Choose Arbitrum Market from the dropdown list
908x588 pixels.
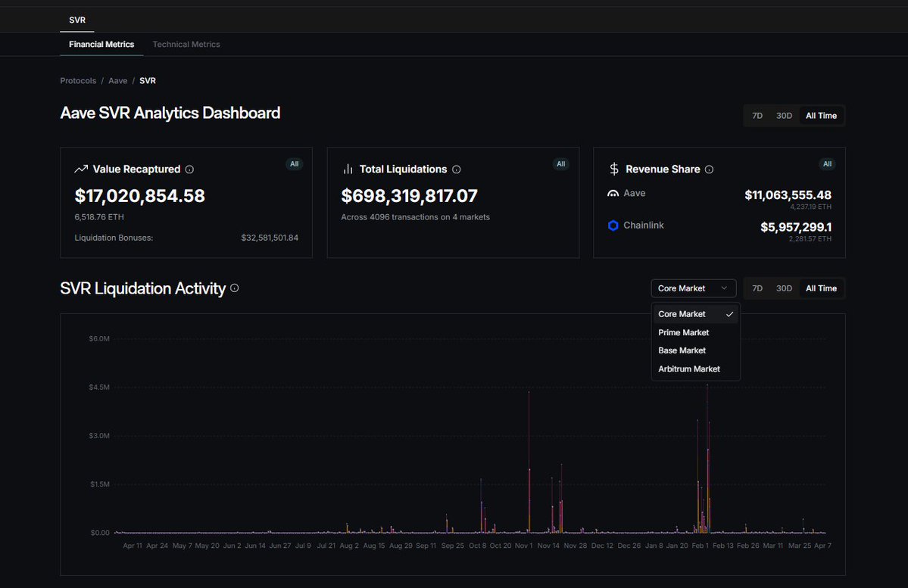pyautogui.click(x=689, y=369)
